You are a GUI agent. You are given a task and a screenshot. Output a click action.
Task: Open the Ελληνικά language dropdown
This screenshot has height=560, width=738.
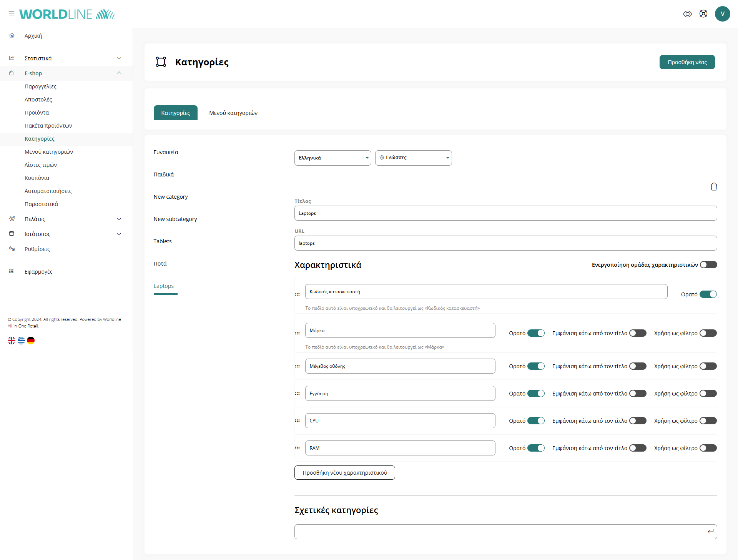[x=332, y=158]
